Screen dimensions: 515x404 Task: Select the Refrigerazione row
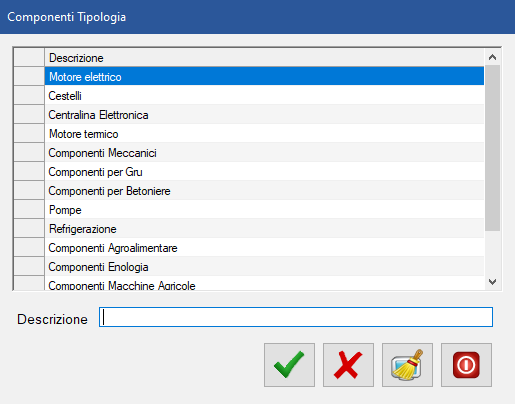pos(264,228)
